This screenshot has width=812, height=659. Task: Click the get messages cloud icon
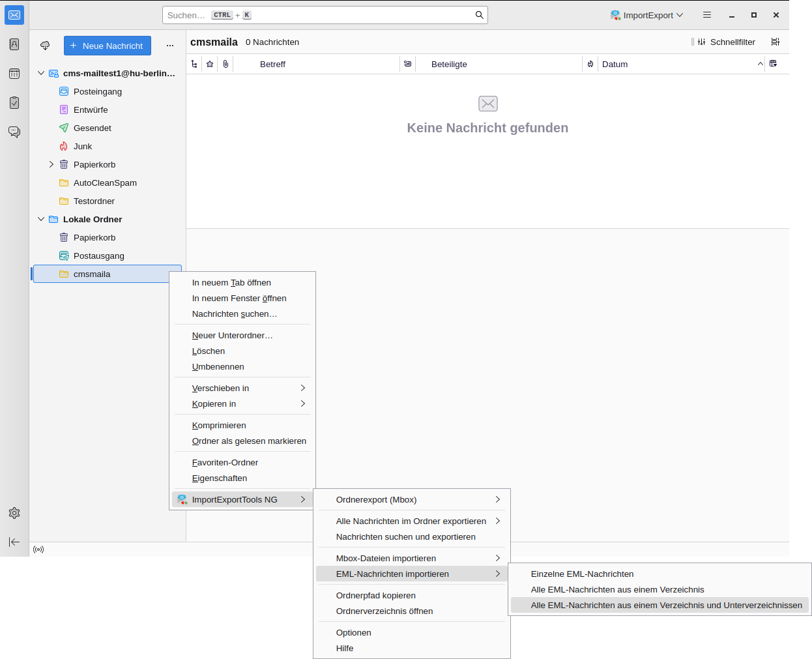click(x=45, y=46)
